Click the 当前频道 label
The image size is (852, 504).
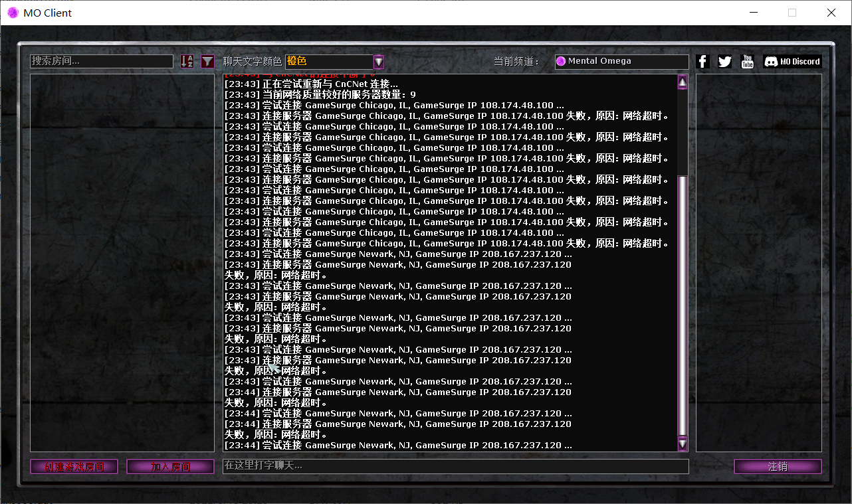tap(516, 62)
